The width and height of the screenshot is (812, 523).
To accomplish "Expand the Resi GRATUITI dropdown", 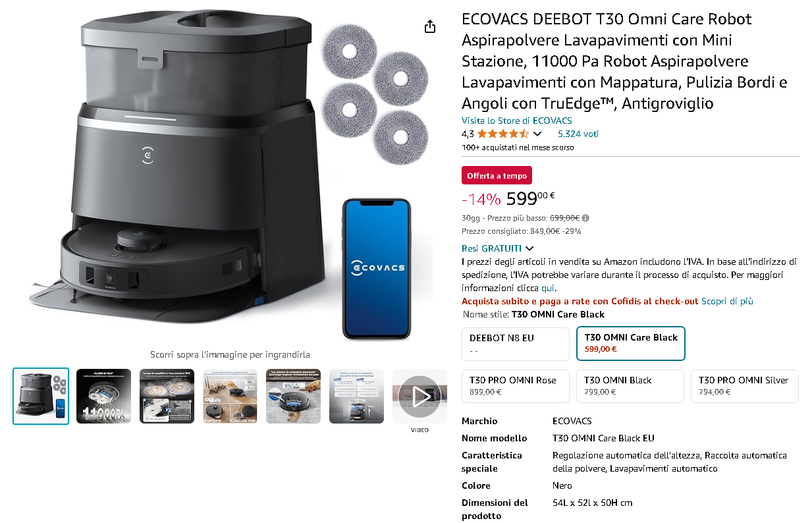I will point(498,248).
